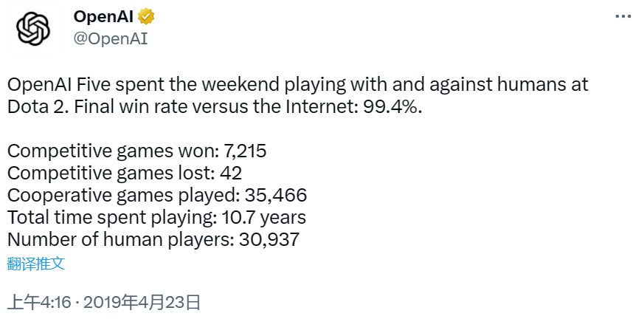This screenshot has height=319, width=644.
Task: Click the number 30,937 in the tweet
Action: coord(269,240)
